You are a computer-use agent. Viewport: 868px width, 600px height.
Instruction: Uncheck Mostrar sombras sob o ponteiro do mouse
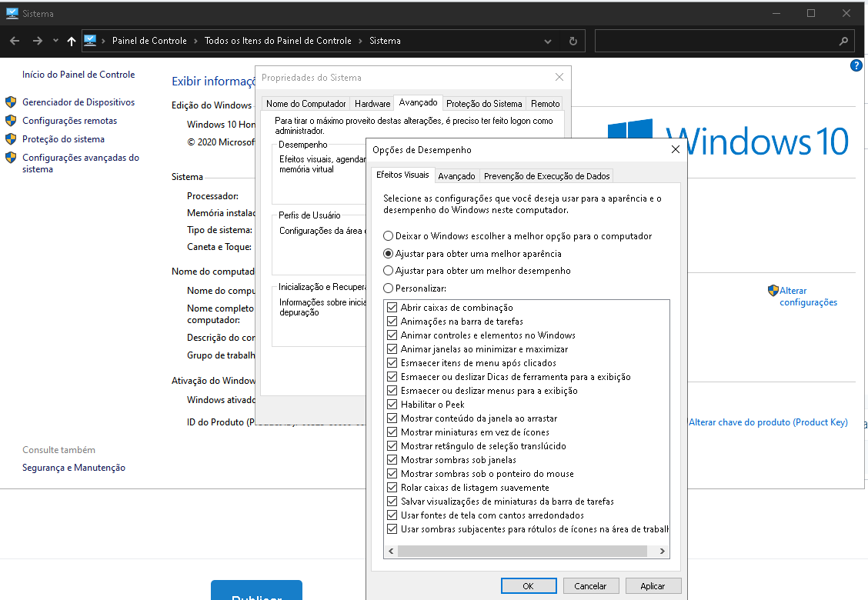click(x=392, y=473)
